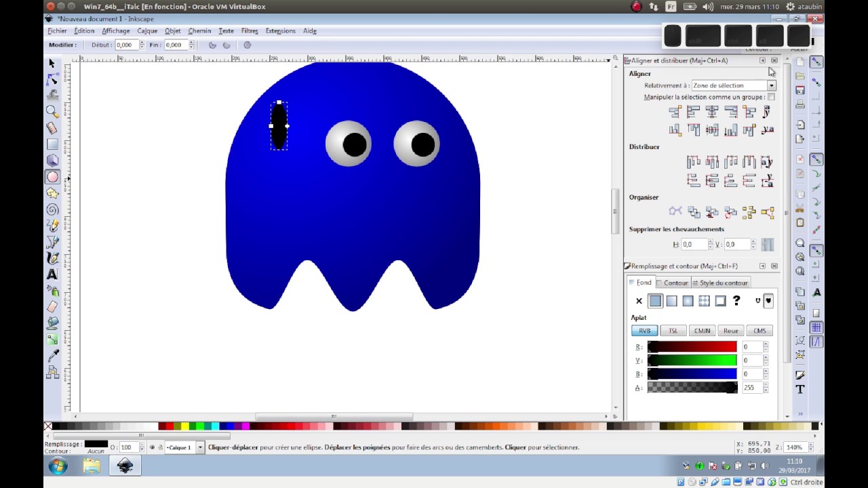Select the Node editing tool

pos(52,79)
